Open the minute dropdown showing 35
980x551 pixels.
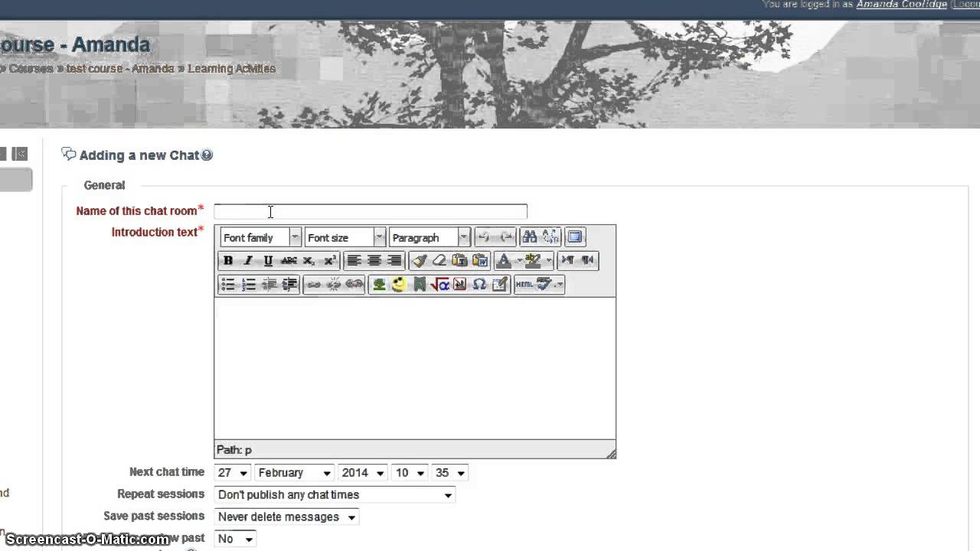click(450, 473)
